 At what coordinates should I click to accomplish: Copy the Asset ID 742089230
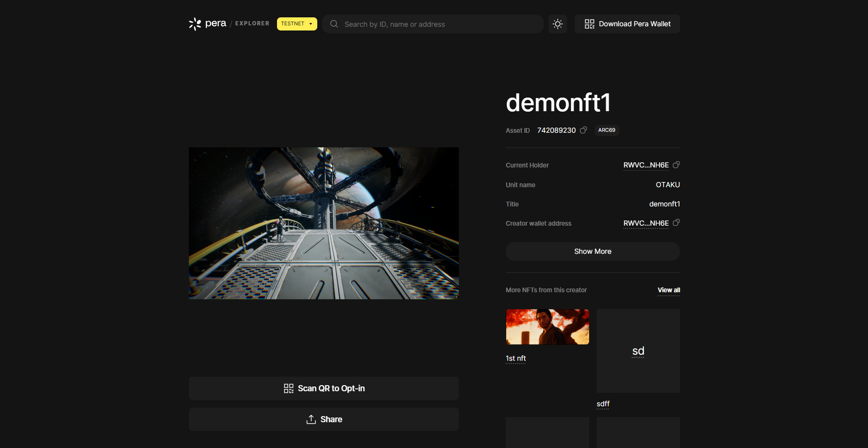584,130
